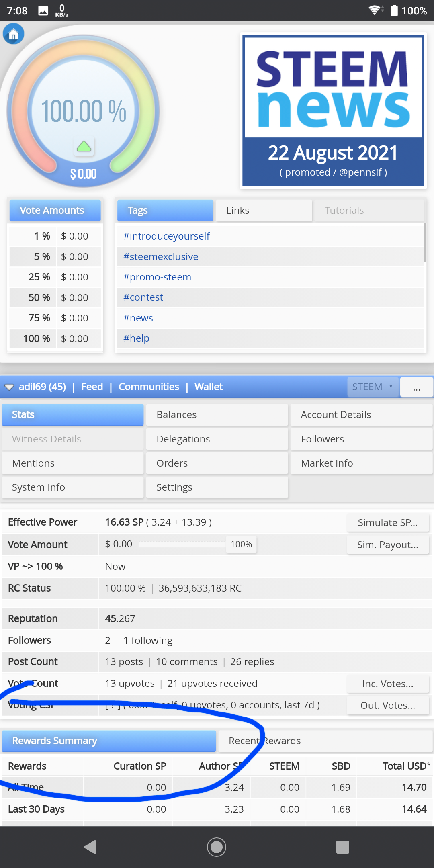Screen dimensions: 434x868
Task: Click the 14.64 Last 30 Days total
Action: pos(414,809)
